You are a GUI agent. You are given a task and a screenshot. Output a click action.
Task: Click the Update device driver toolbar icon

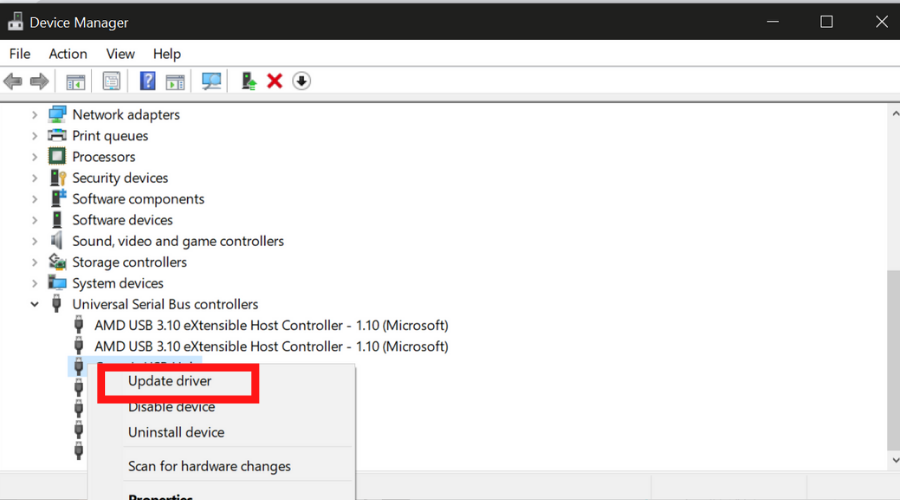click(x=249, y=81)
